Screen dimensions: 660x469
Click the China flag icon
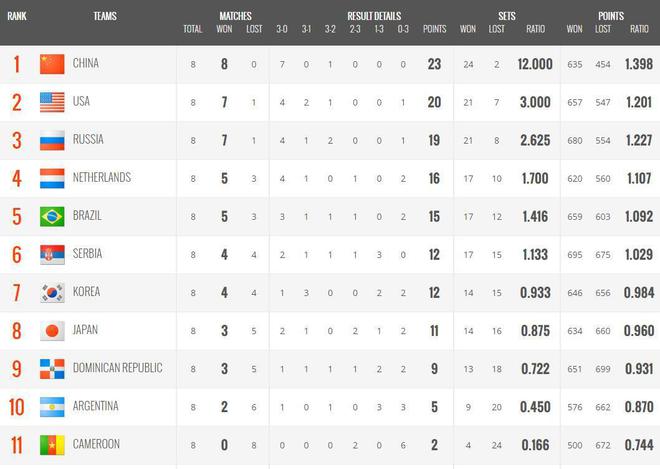[52, 64]
